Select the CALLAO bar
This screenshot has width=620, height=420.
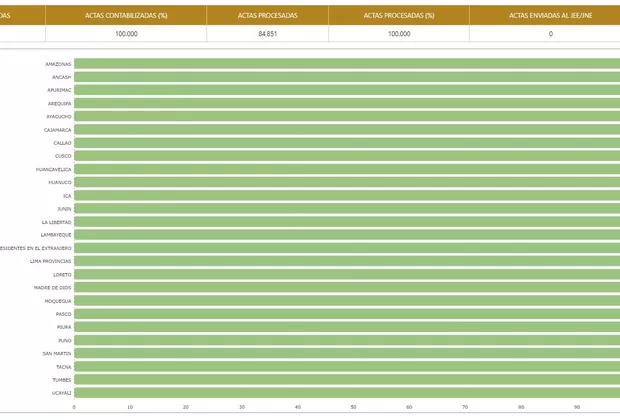pyautogui.click(x=346, y=143)
